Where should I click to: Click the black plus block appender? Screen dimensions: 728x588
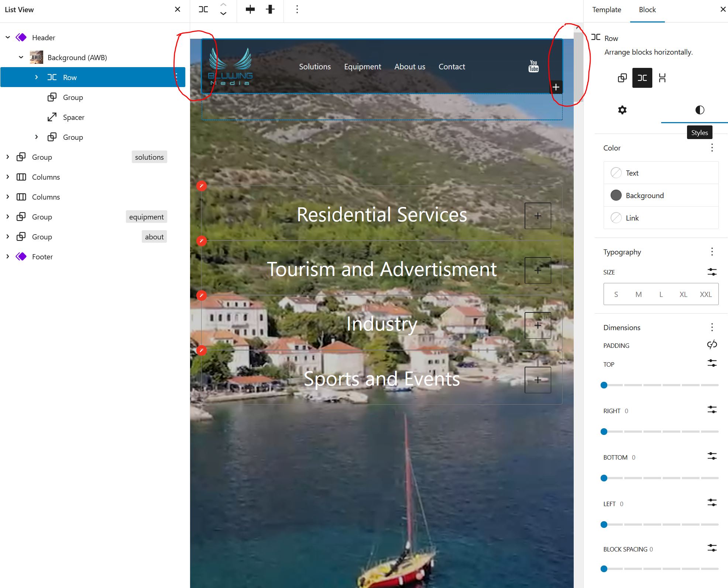[556, 87]
